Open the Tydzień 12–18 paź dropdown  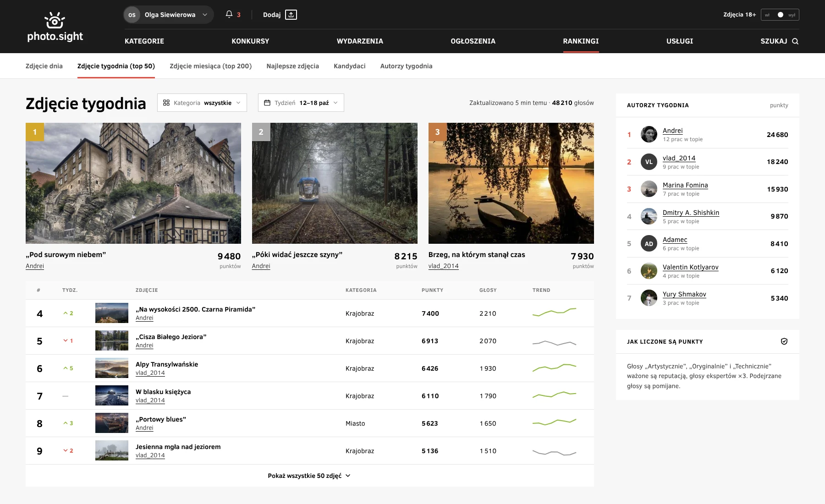301,103
